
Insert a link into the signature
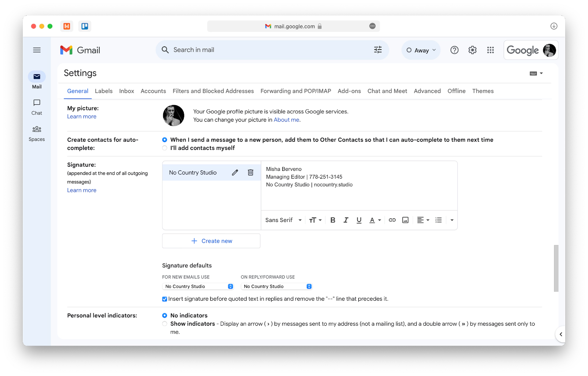[392, 220]
